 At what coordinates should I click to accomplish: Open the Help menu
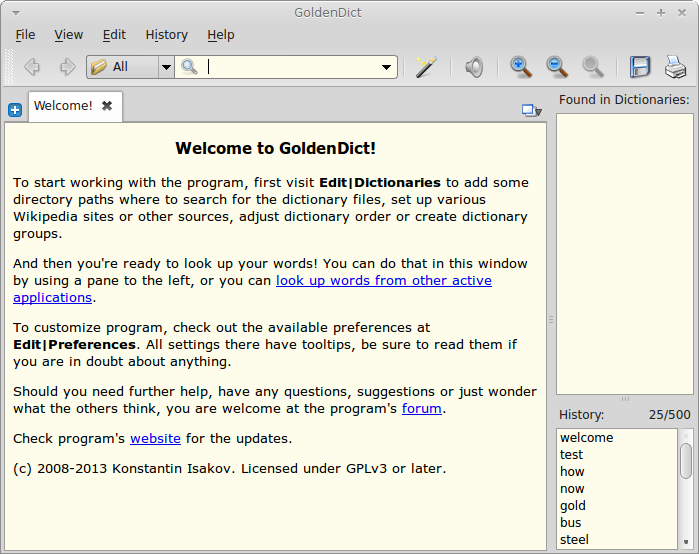tap(221, 35)
